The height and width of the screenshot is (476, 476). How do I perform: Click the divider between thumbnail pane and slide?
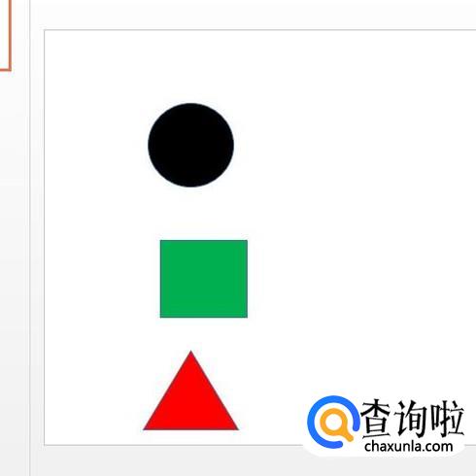tap(29, 238)
